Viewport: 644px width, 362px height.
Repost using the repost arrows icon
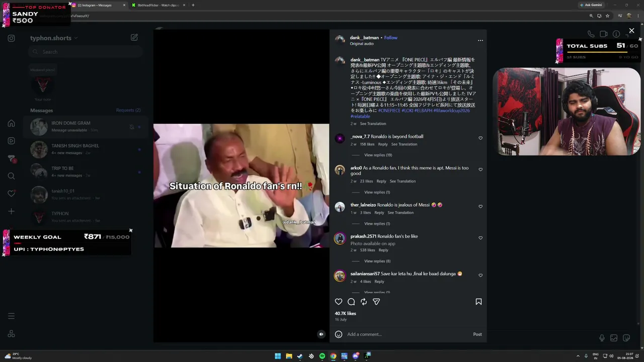click(364, 302)
